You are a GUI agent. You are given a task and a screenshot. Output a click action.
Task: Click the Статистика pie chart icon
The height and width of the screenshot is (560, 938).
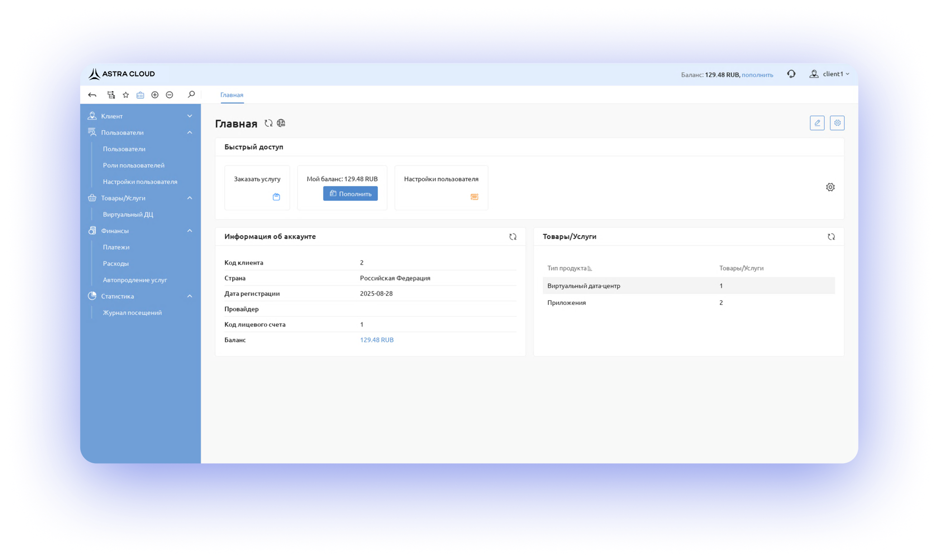[x=92, y=296]
